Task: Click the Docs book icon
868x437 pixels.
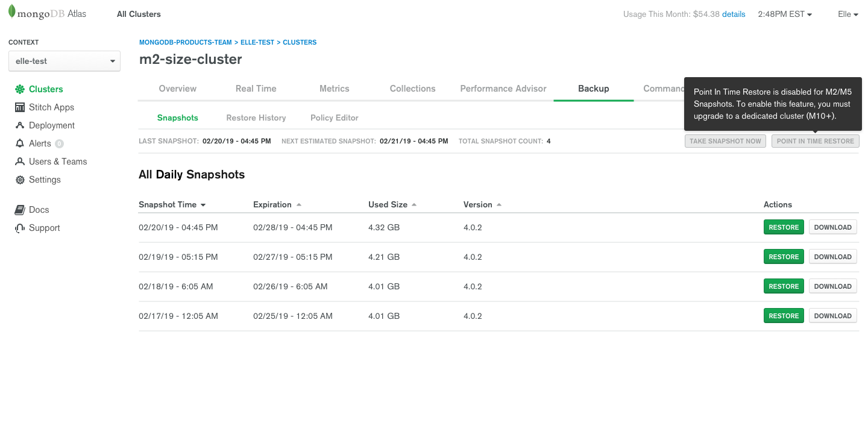Action: pos(20,210)
